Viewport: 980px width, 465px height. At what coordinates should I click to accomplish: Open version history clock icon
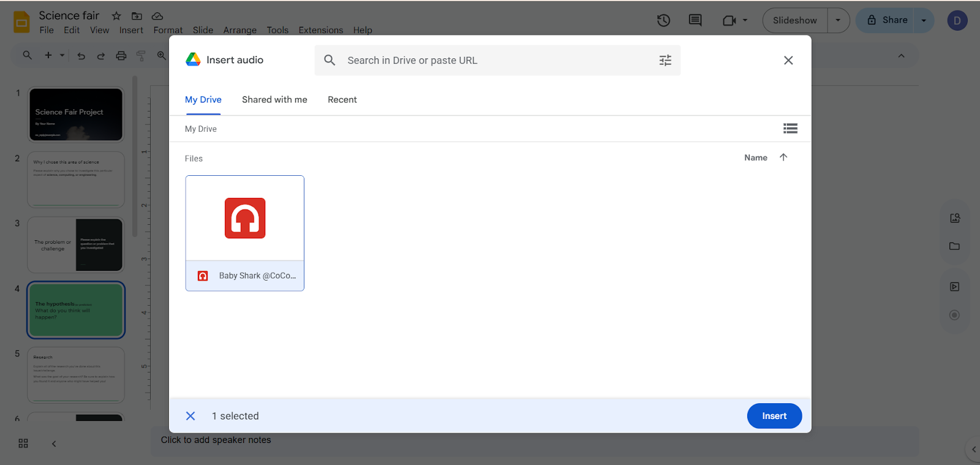point(663,20)
